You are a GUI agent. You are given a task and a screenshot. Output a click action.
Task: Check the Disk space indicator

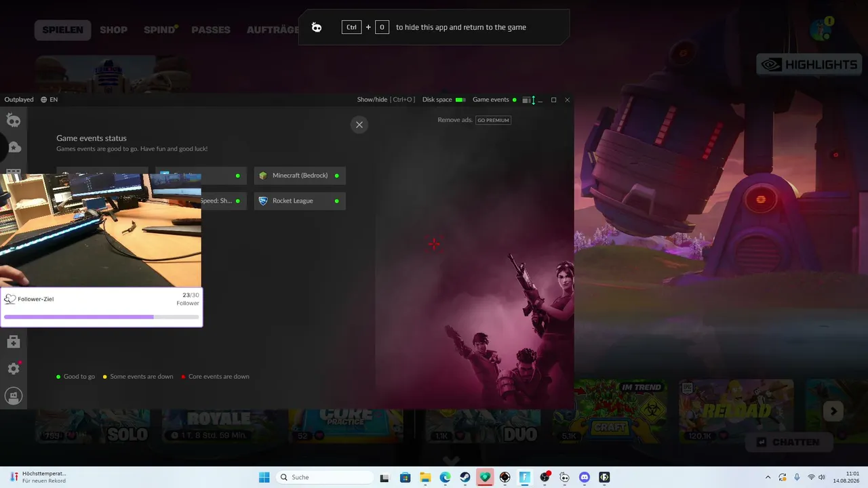[x=443, y=100]
